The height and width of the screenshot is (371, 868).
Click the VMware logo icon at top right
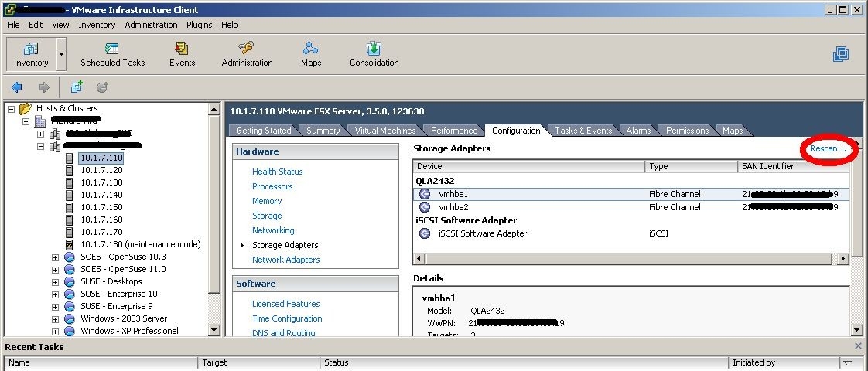click(841, 53)
